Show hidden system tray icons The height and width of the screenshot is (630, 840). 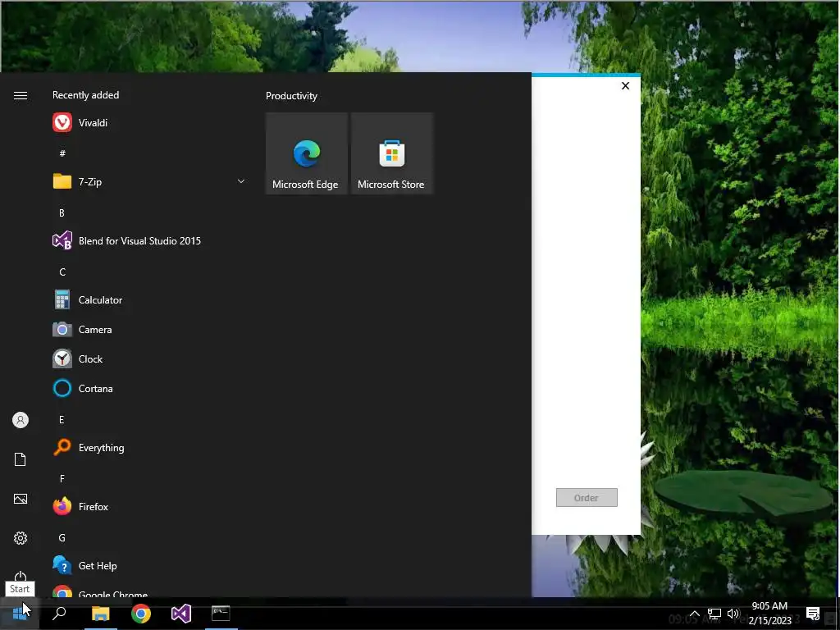694,614
